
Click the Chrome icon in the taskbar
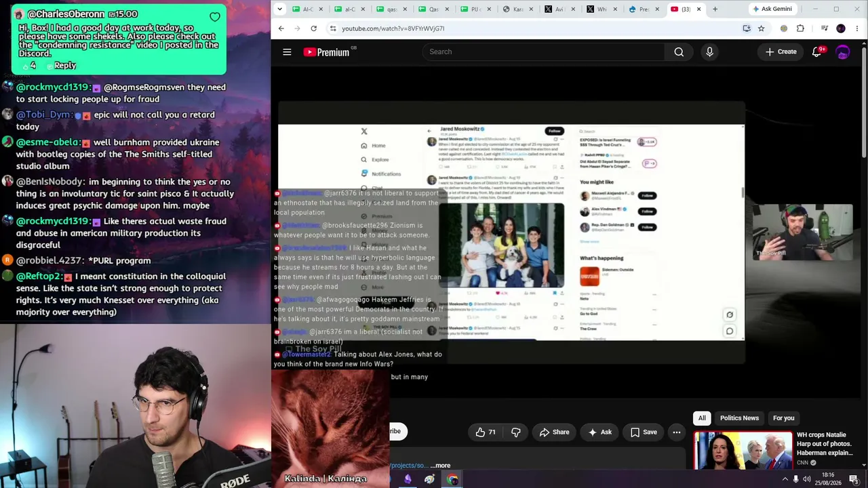452,479
